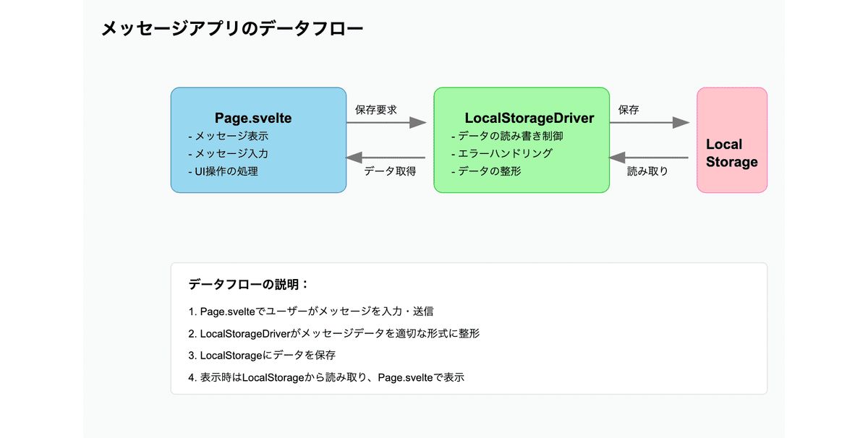Click step 3 LocalStorageにデータを保存
This screenshot has height=438, width=868.
262,356
